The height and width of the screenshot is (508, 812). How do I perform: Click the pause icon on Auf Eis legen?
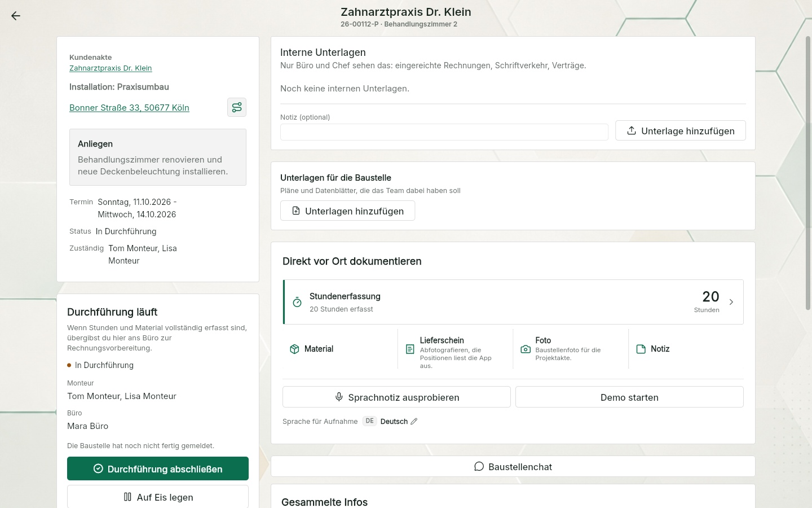point(127,497)
